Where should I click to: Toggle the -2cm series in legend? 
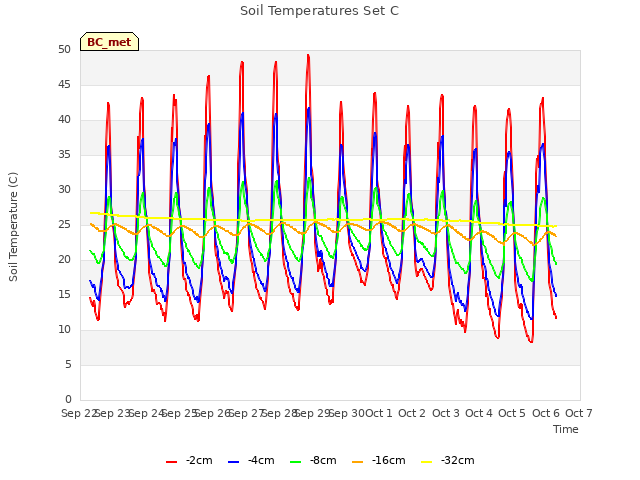(189, 460)
